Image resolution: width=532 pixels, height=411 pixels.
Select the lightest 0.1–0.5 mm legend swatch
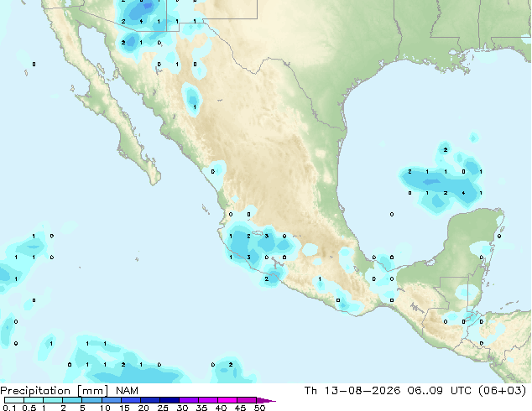14,400
